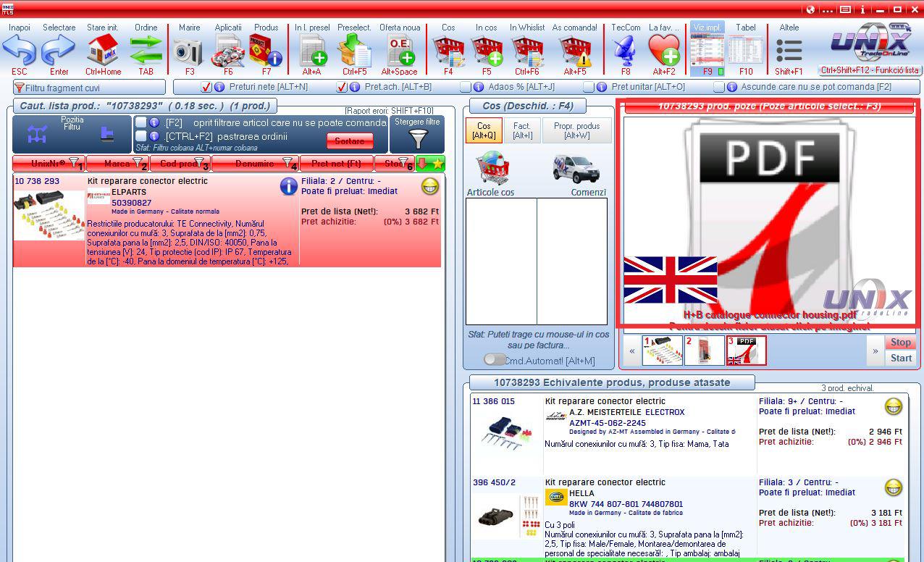The width and height of the screenshot is (924, 562).
Task: Open Stoc column filter
Action: (x=403, y=163)
